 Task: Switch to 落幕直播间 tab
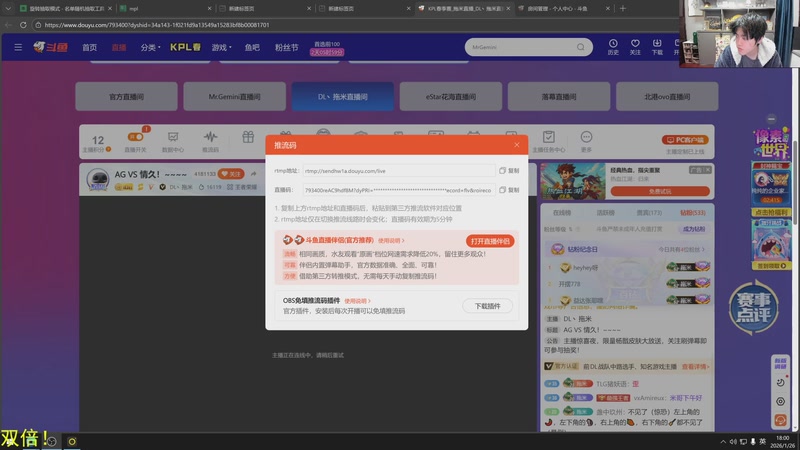(559, 96)
